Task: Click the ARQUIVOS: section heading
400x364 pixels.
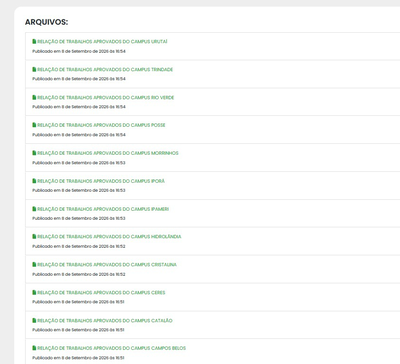Action: click(46, 22)
